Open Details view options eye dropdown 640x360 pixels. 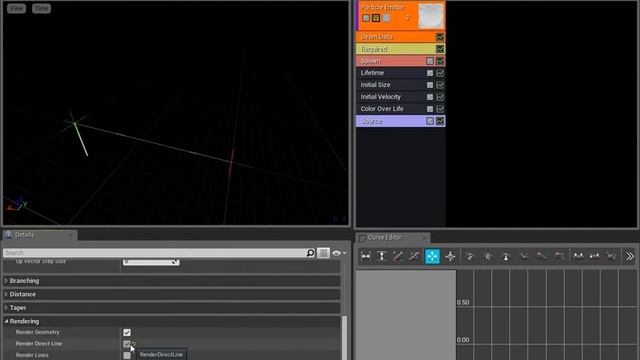pyautogui.click(x=339, y=253)
